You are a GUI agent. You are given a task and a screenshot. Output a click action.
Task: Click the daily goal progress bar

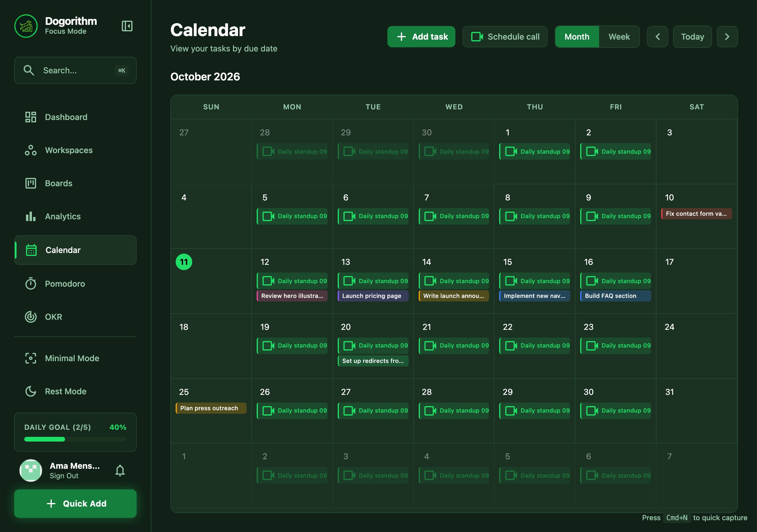[75, 439]
